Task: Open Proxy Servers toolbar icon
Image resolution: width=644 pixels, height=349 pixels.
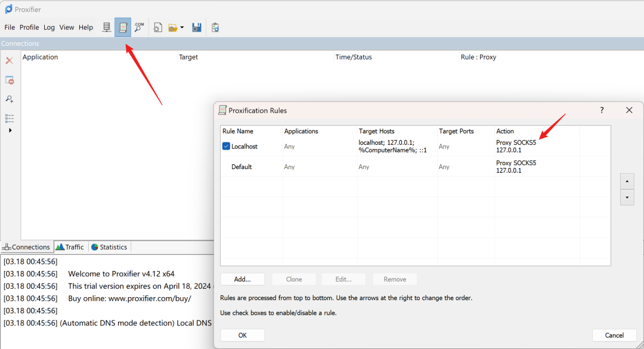Action: pyautogui.click(x=106, y=27)
